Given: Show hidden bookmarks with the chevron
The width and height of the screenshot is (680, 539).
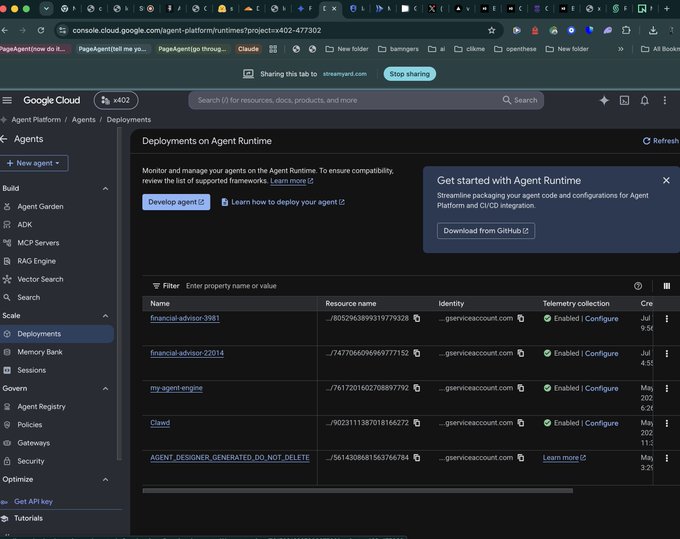Looking at the screenshot, I should click(621, 49).
